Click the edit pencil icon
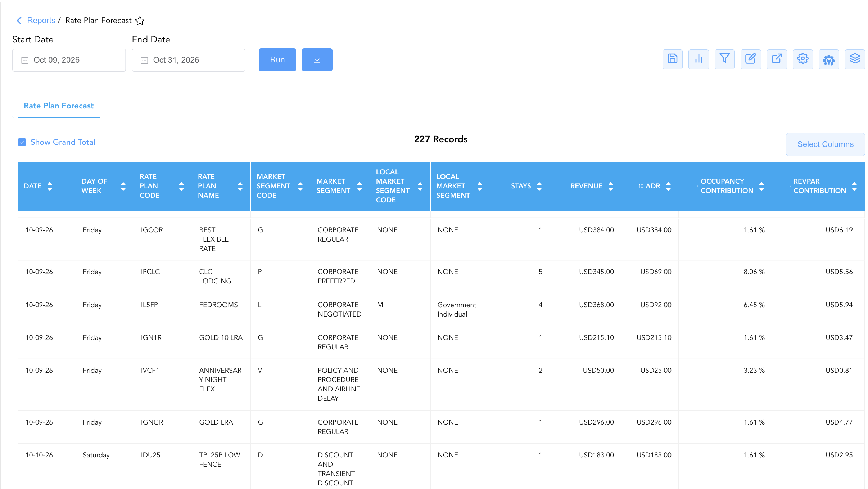Image resolution: width=868 pixels, height=489 pixels. click(x=751, y=59)
